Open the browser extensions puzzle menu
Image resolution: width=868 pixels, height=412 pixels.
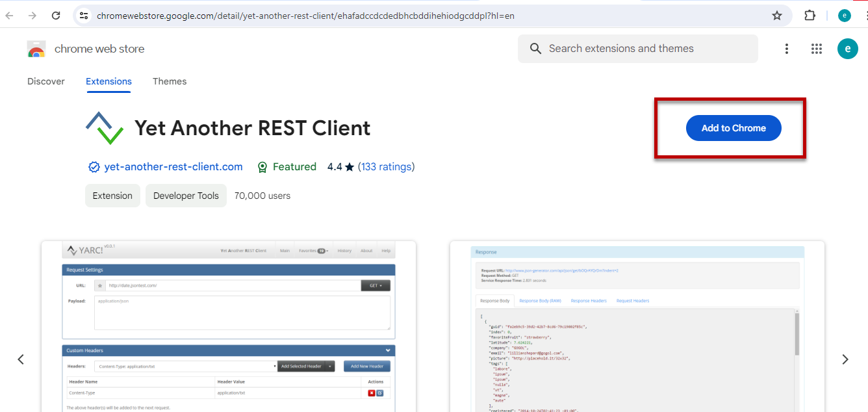click(810, 15)
